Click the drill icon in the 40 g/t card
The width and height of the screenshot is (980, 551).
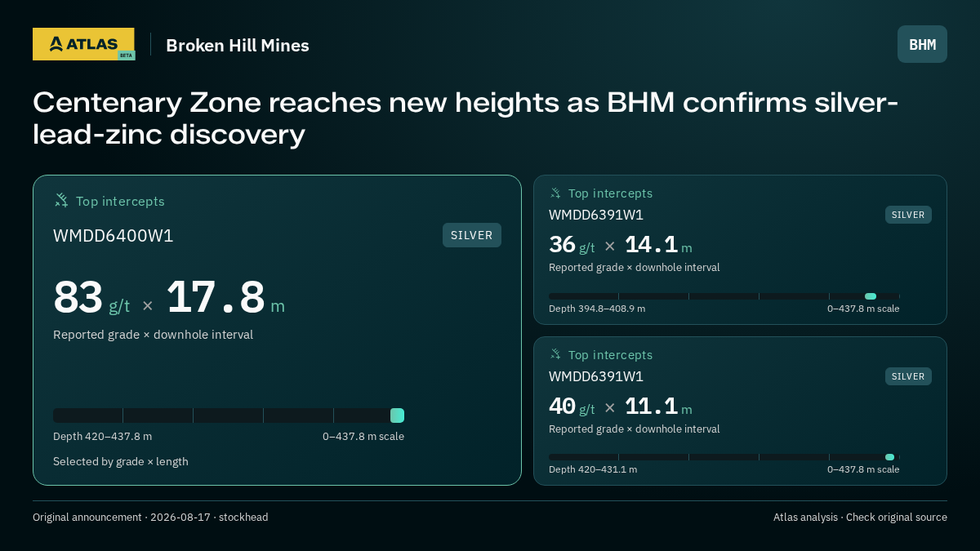(555, 354)
